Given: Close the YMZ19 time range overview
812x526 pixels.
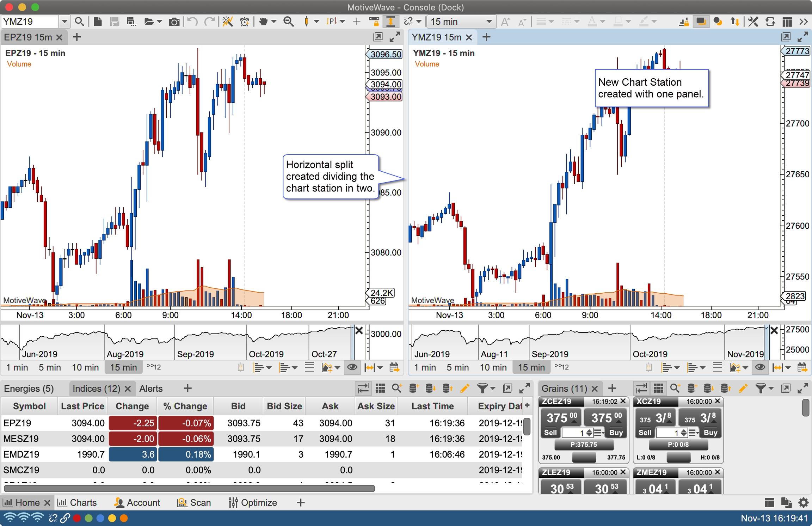Looking at the screenshot, I should [774, 331].
